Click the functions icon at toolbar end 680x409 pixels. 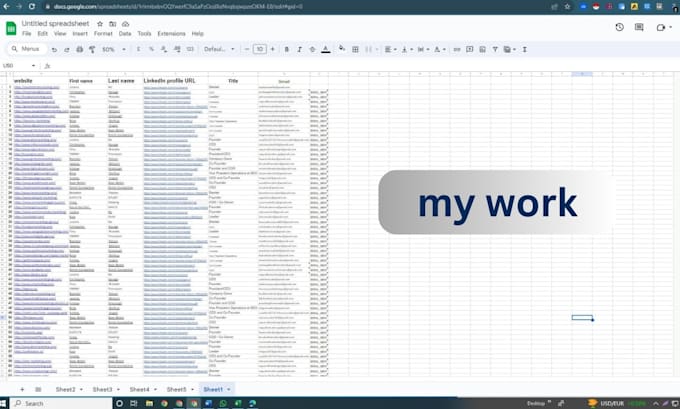click(524, 49)
